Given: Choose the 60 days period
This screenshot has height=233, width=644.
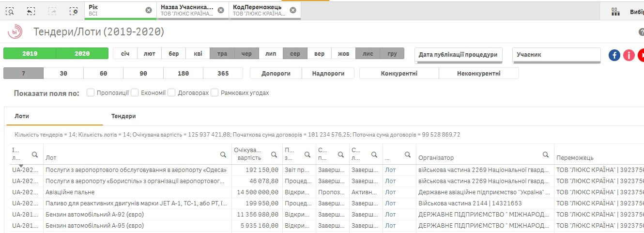Looking at the screenshot, I should click(x=103, y=73).
